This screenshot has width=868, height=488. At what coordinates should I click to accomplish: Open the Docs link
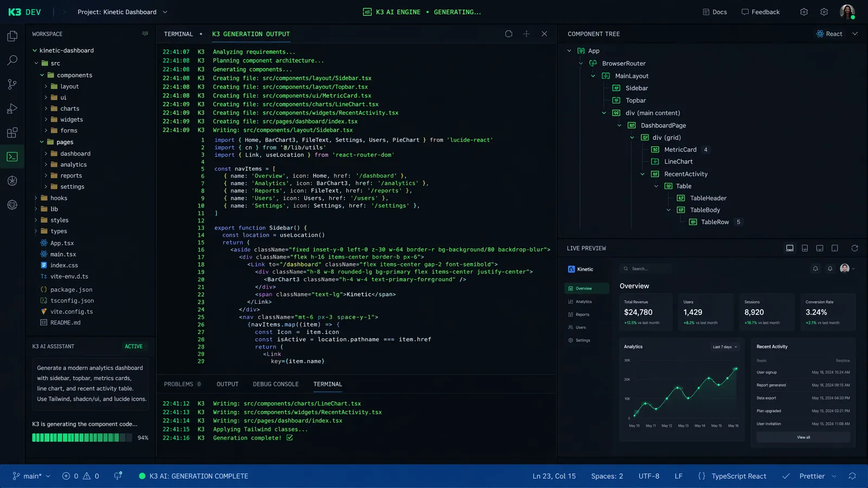click(714, 12)
